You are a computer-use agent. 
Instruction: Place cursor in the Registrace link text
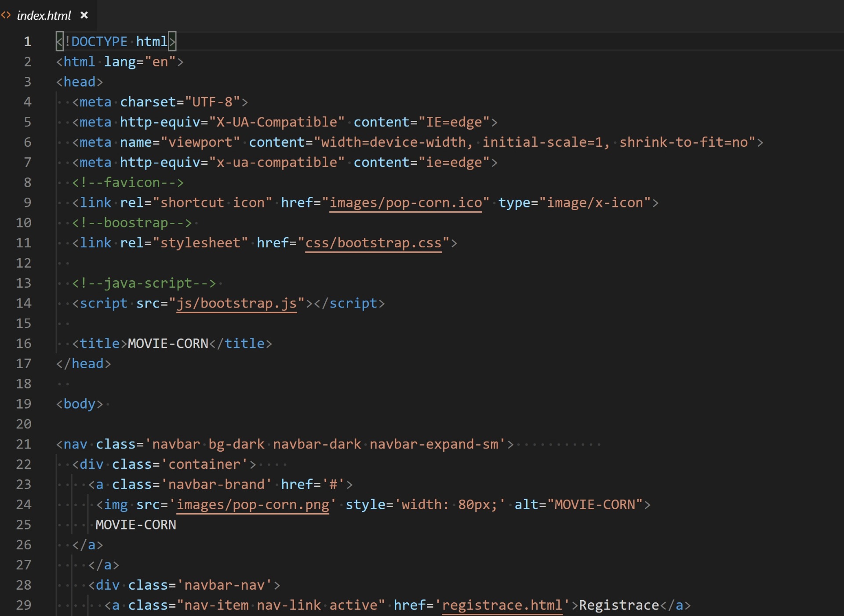(x=618, y=605)
